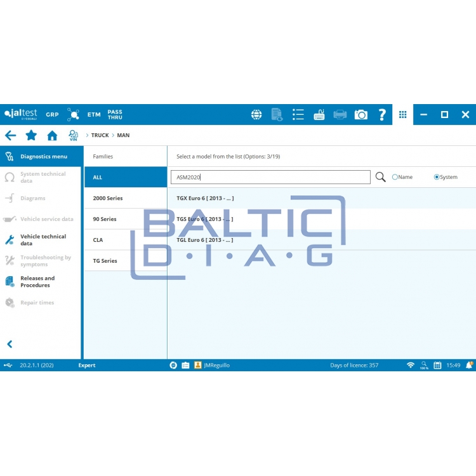Open PASS THRU mode

pyautogui.click(x=115, y=114)
